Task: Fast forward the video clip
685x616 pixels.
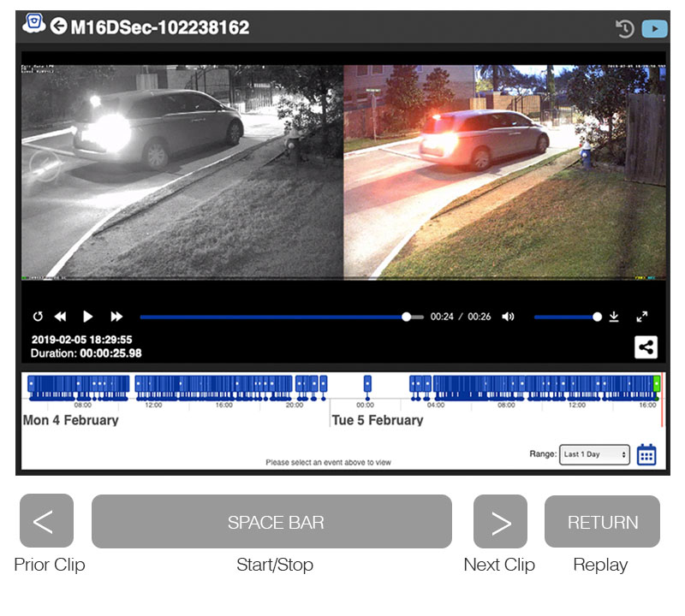Action: pyautogui.click(x=116, y=317)
